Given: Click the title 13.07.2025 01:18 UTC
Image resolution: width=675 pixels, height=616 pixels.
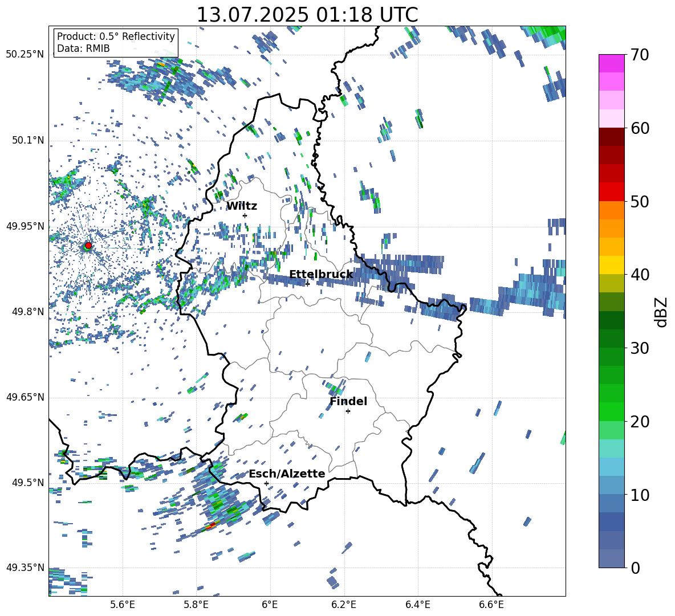Looking at the screenshot, I should (x=307, y=15).
